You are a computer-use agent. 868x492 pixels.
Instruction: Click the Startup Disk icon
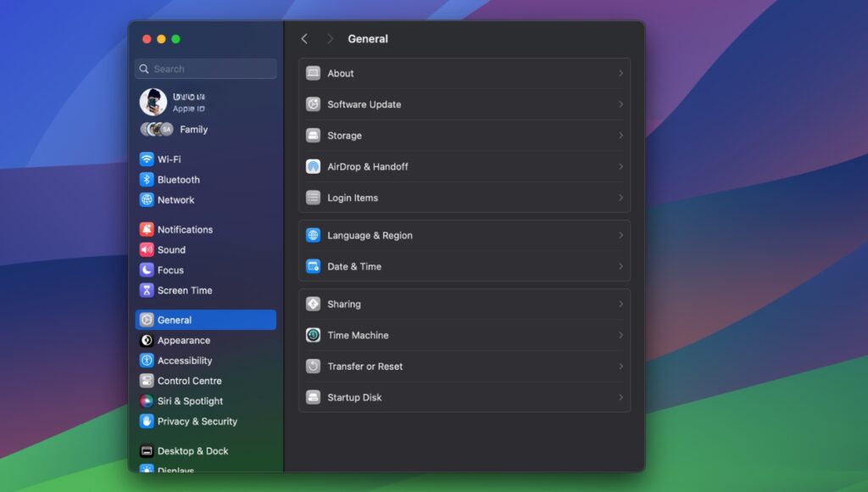314,397
